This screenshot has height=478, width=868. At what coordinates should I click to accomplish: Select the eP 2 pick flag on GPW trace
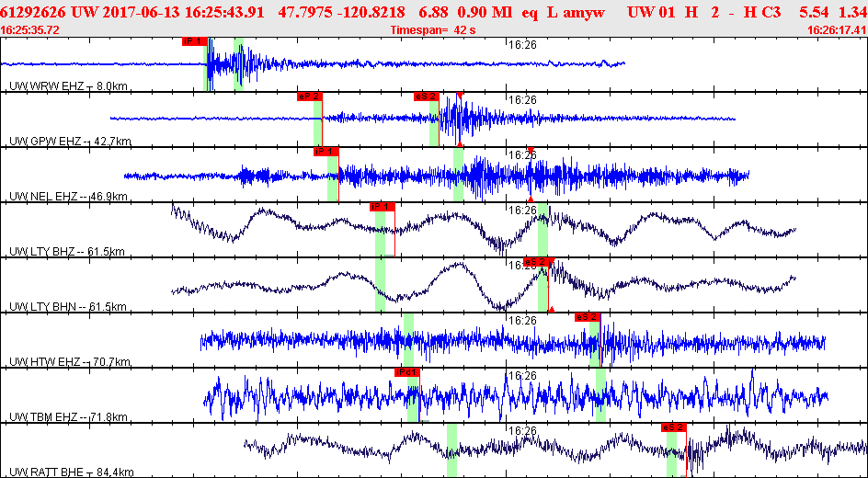(x=310, y=97)
